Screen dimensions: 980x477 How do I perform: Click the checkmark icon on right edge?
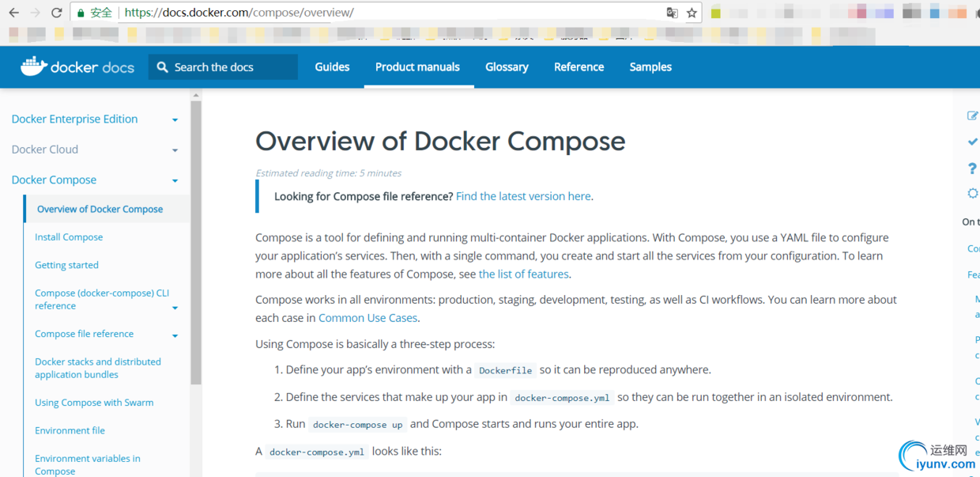tap(973, 142)
